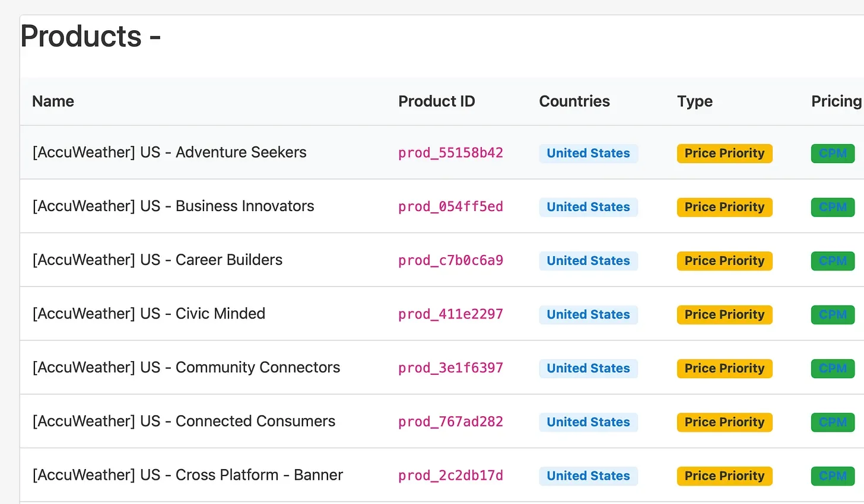The height and width of the screenshot is (504, 864).
Task: Select the Connected Consumers product name
Action: coord(184,422)
